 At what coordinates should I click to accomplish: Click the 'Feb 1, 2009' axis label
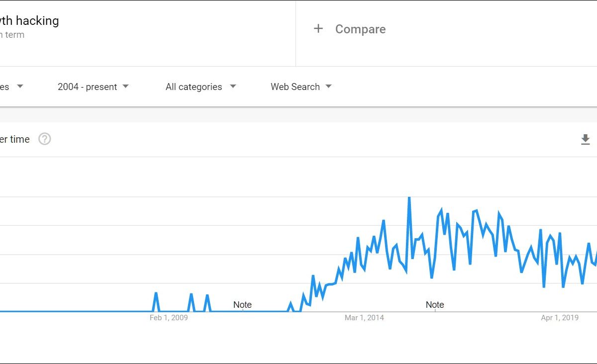click(x=169, y=318)
